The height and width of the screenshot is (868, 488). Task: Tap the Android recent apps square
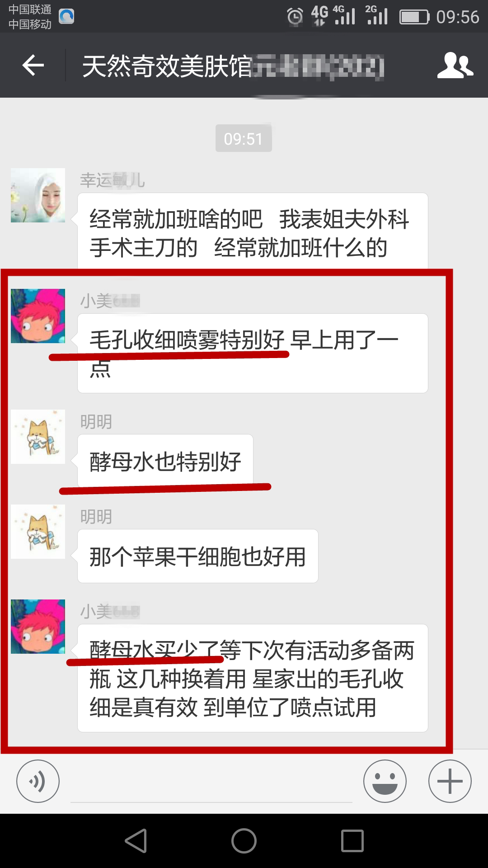pyautogui.click(x=352, y=841)
